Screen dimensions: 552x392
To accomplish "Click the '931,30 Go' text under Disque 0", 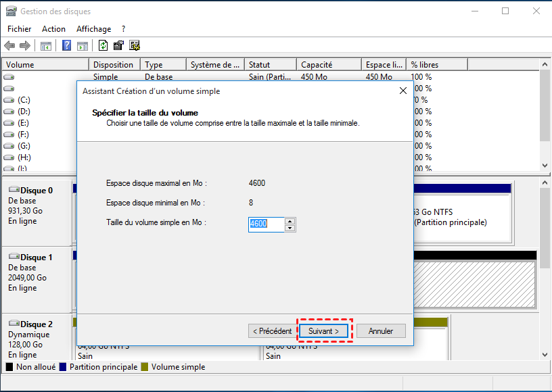I will tap(25, 211).
